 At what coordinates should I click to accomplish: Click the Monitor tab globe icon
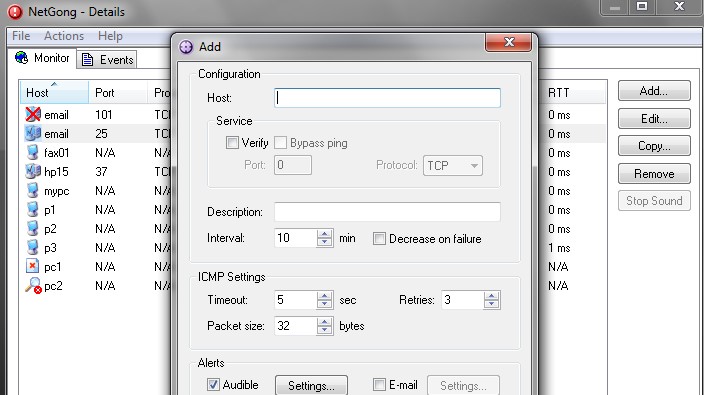coord(22,57)
